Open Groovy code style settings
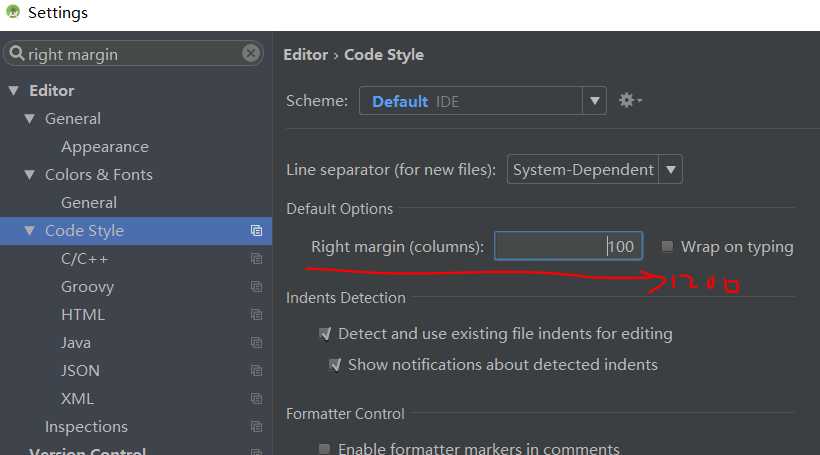The width and height of the screenshot is (820, 455). click(87, 287)
